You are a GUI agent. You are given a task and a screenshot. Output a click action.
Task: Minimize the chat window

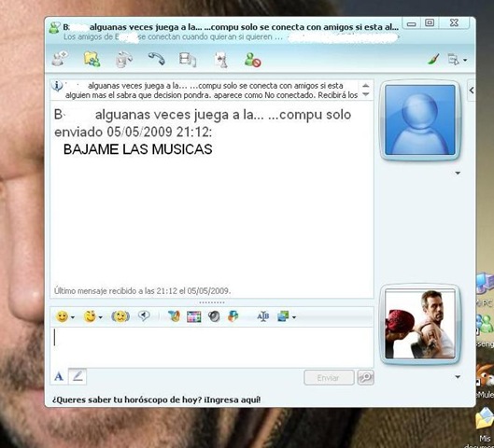pyautogui.click(x=412, y=23)
